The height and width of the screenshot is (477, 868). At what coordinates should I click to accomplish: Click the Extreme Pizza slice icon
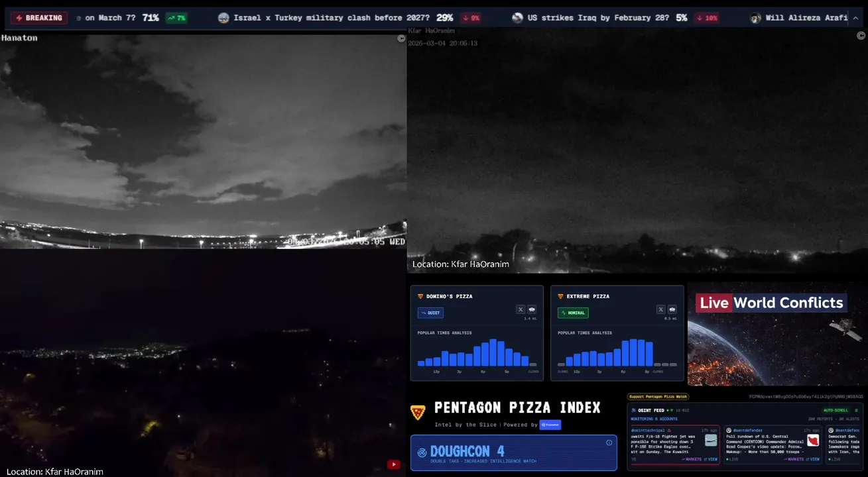coord(560,296)
